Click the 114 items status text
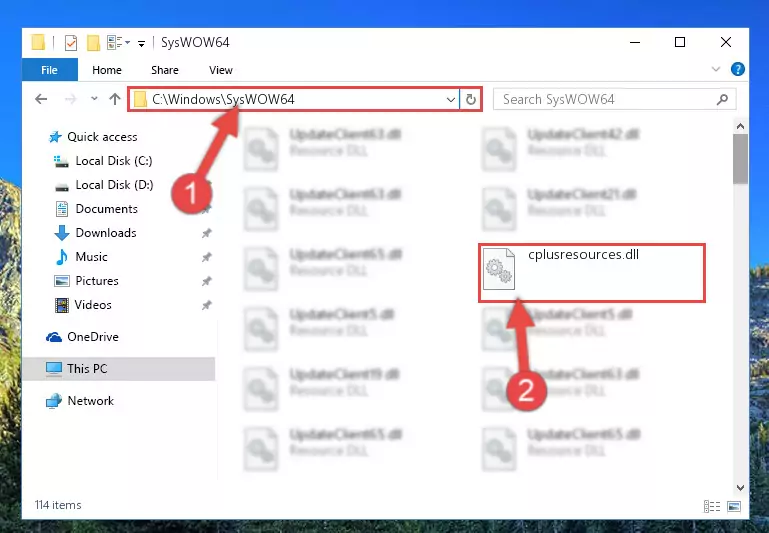Image resolution: width=769 pixels, height=533 pixels. coord(58,505)
